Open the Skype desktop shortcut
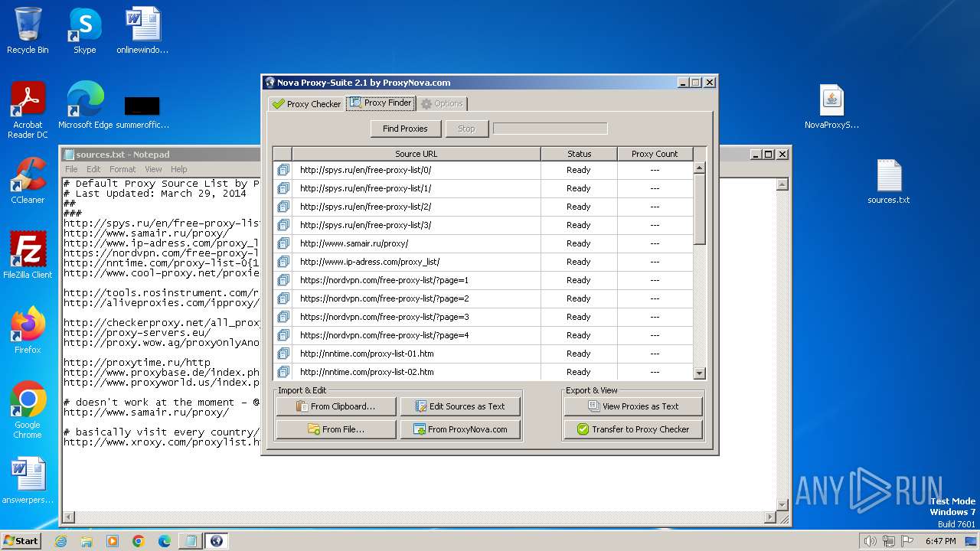Screen dimensions: 980x551 84,31
